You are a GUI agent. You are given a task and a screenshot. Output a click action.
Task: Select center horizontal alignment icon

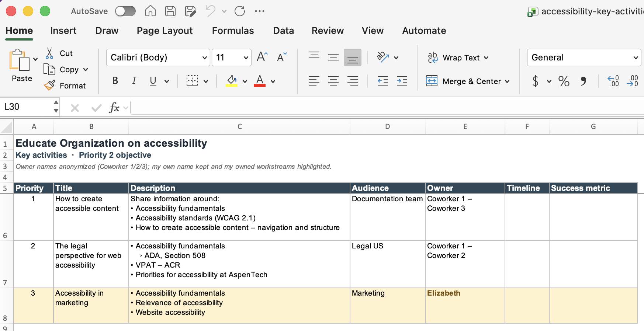333,81
